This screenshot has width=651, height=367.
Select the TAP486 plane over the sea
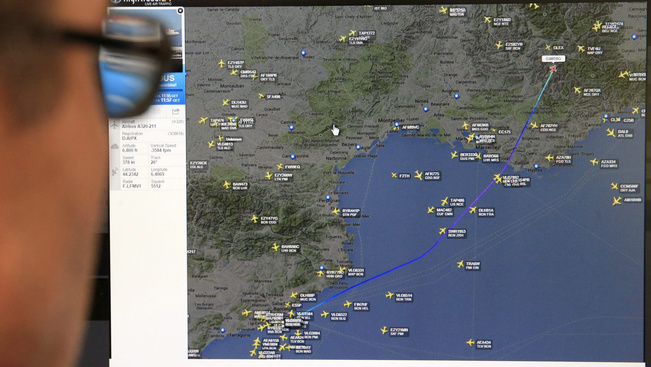coord(445,202)
